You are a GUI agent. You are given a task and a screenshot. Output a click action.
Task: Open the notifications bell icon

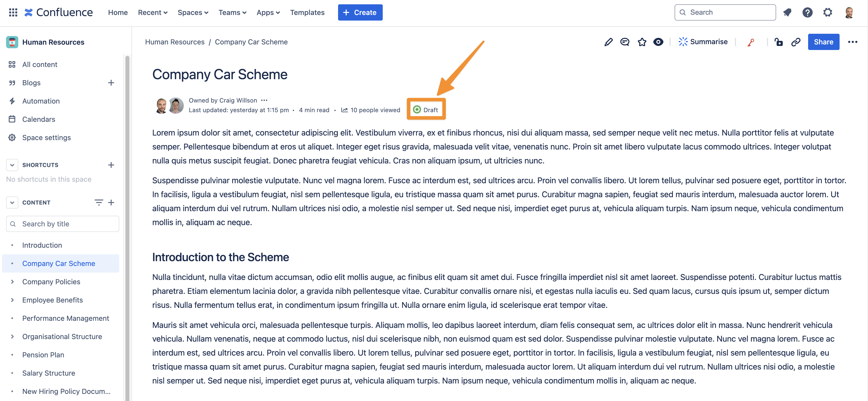click(788, 12)
